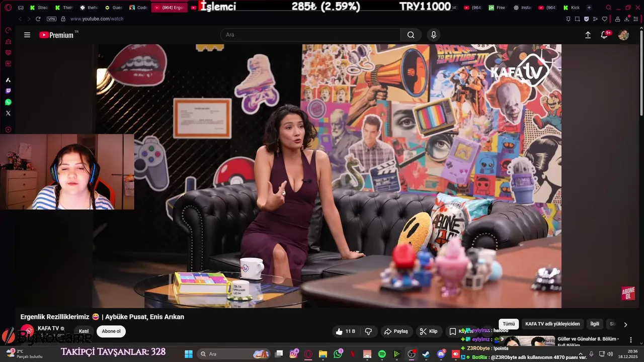Open the Opera GX taskbar icon
644x362 pixels.
308,354
